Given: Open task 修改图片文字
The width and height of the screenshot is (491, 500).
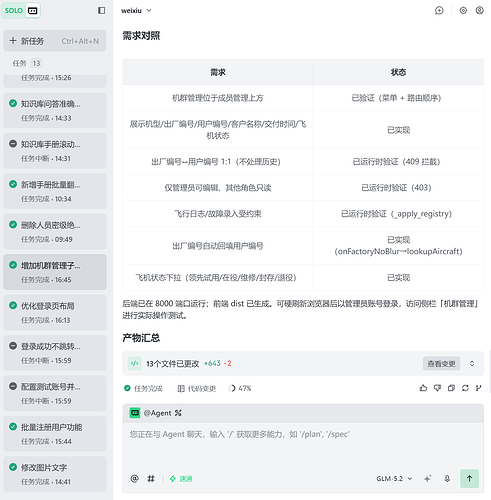Looking at the screenshot, I should pyautogui.click(x=55, y=474).
